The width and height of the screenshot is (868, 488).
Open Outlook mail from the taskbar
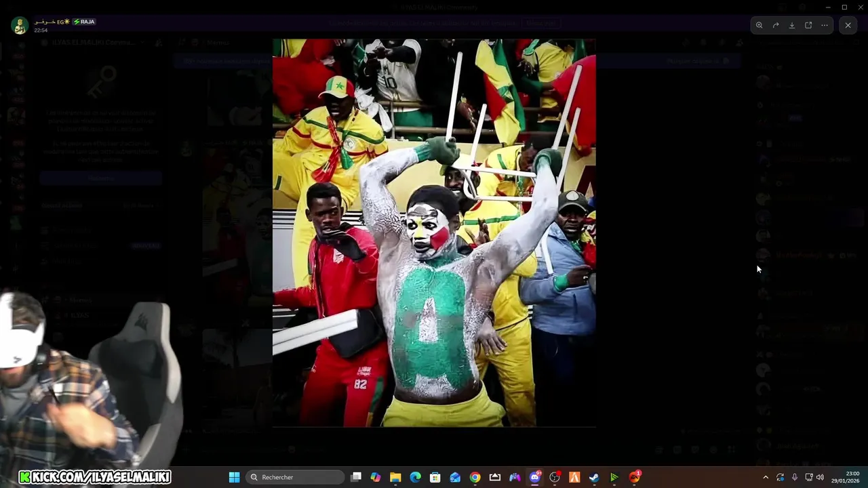coord(455,477)
